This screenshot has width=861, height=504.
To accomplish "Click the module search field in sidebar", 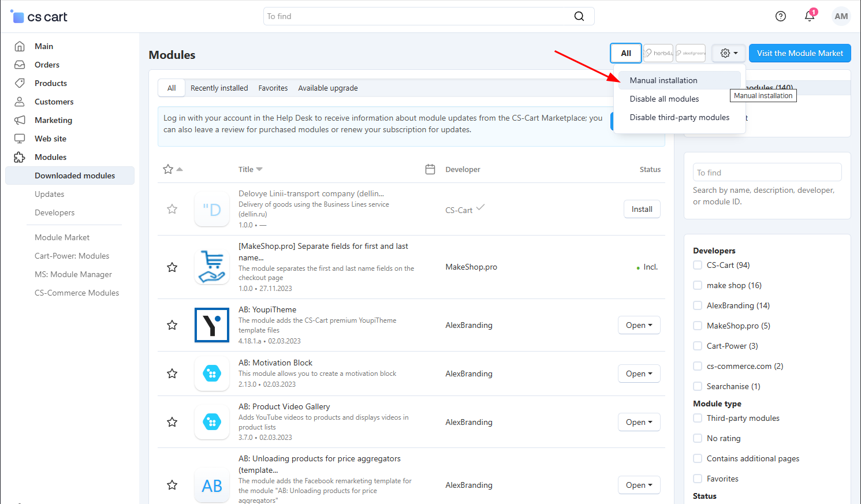I will pos(767,172).
